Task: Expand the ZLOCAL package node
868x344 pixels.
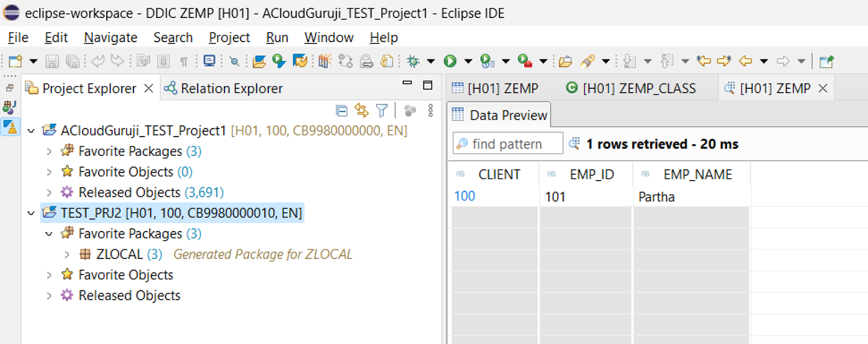Action: tap(67, 254)
